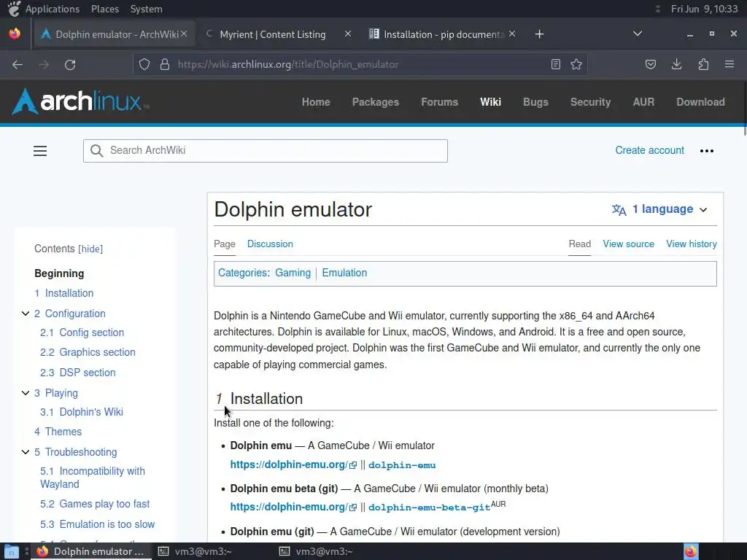Viewport: 747px width, 560px height.
Task: Click the clock showing Fri Jun 9
Action: pyautogui.click(x=704, y=9)
